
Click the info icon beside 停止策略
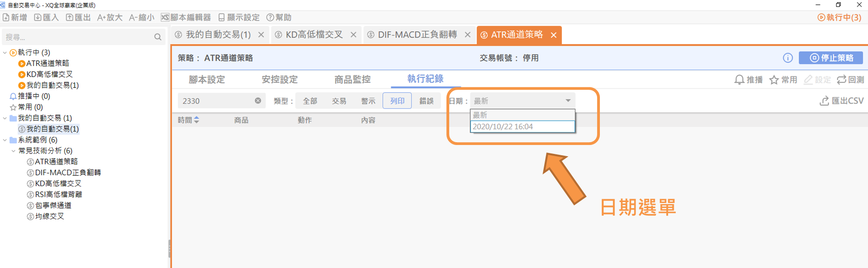click(788, 58)
